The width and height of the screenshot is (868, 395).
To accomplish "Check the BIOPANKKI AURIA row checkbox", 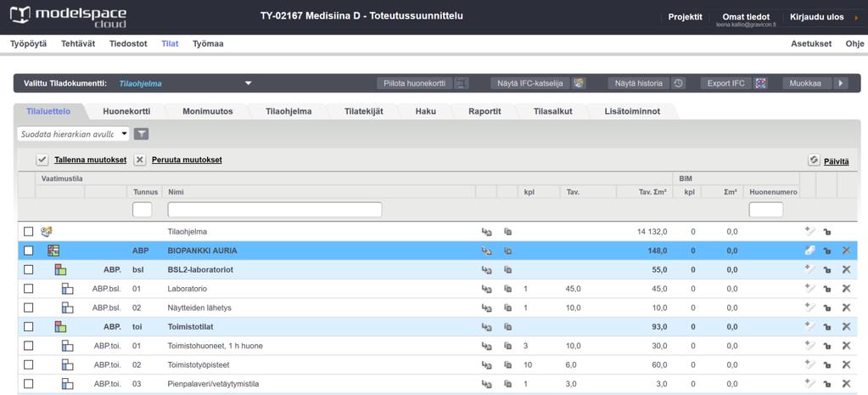I will [x=28, y=251].
